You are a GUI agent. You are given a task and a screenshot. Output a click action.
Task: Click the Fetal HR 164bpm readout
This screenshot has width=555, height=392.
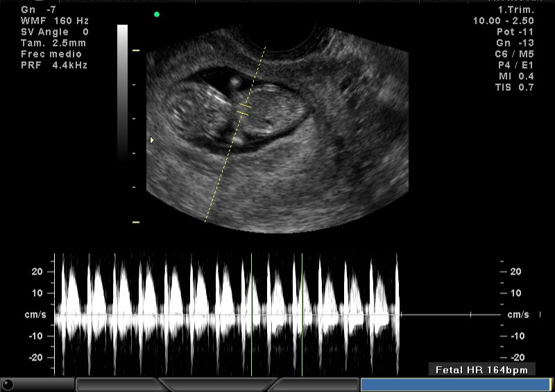(x=481, y=370)
